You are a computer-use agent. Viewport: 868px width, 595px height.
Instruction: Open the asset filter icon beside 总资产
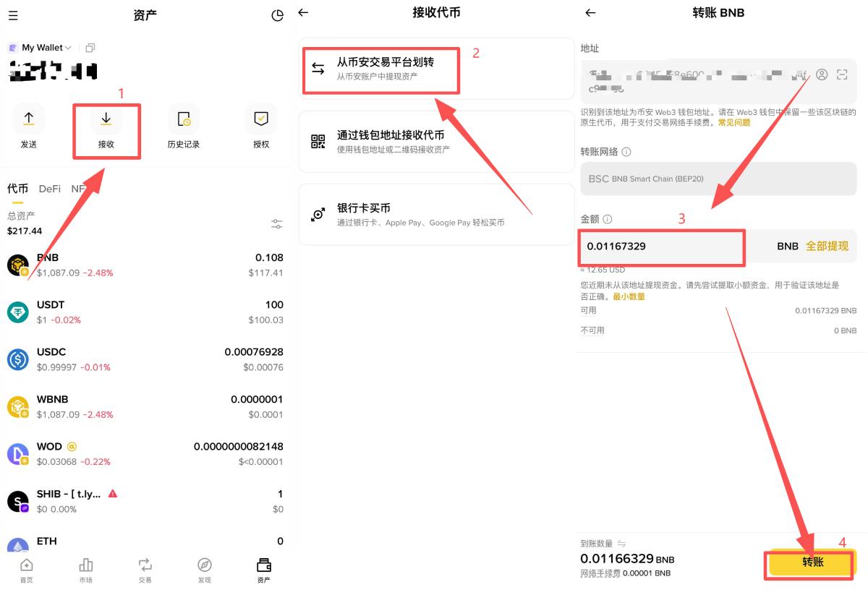(x=276, y=223)
